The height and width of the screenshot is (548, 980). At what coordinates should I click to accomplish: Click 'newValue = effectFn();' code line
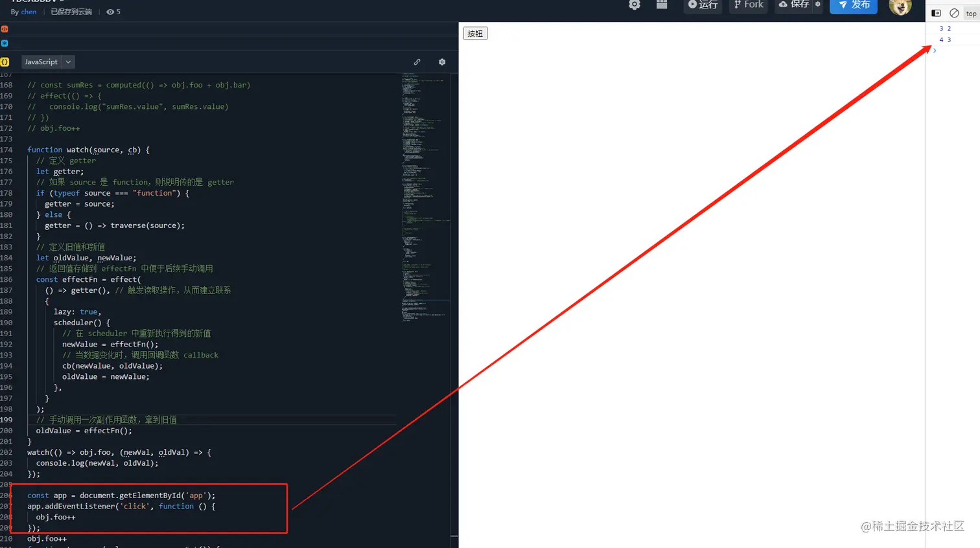(110, 345)
